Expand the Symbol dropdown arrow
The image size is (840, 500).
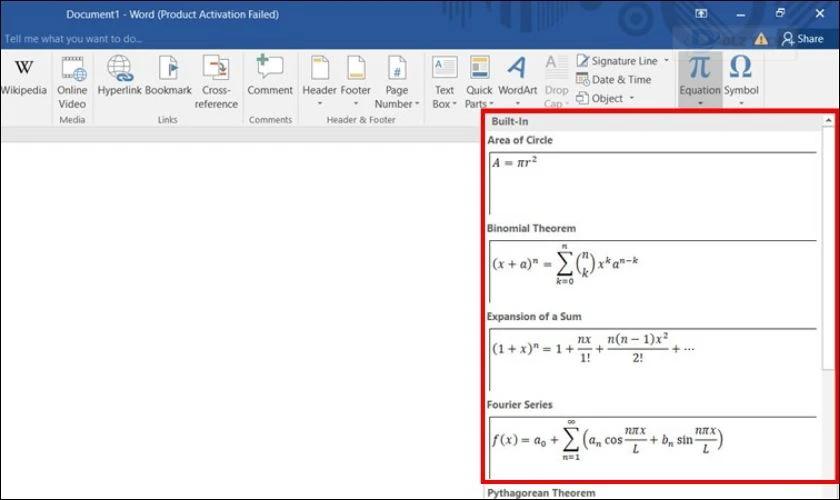[x=741, y=103]
